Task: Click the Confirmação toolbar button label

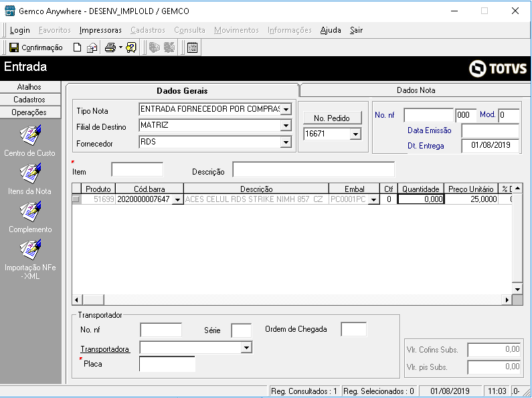Action: click(x=42, y=47)
